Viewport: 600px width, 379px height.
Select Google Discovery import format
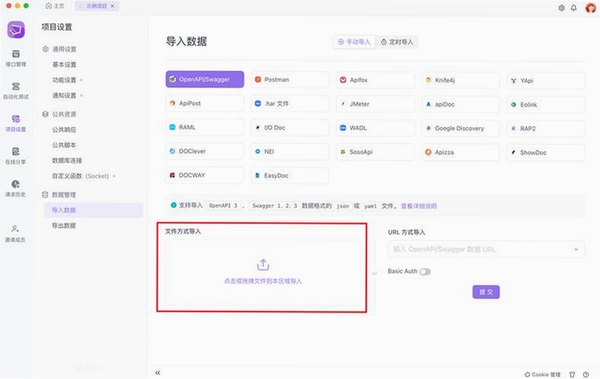(x=461, y=128)
